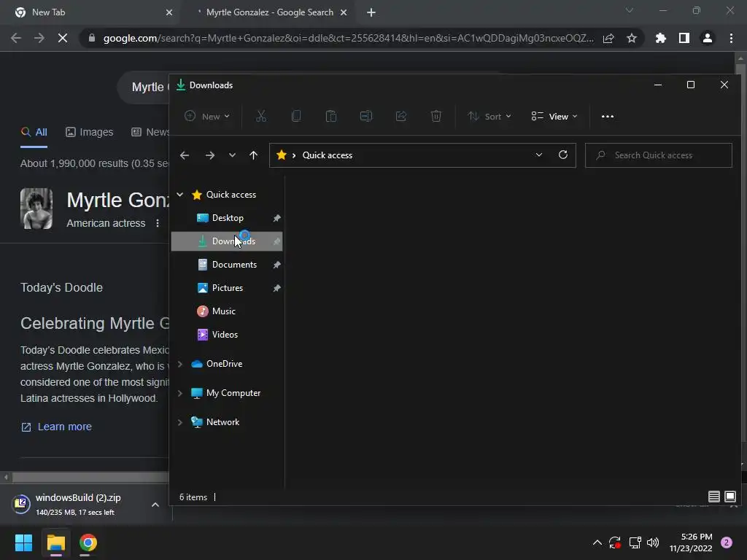This screenshot has width=747, height=560.
Task: Click the Delete trash icon in Explorer
Action: 436,116
